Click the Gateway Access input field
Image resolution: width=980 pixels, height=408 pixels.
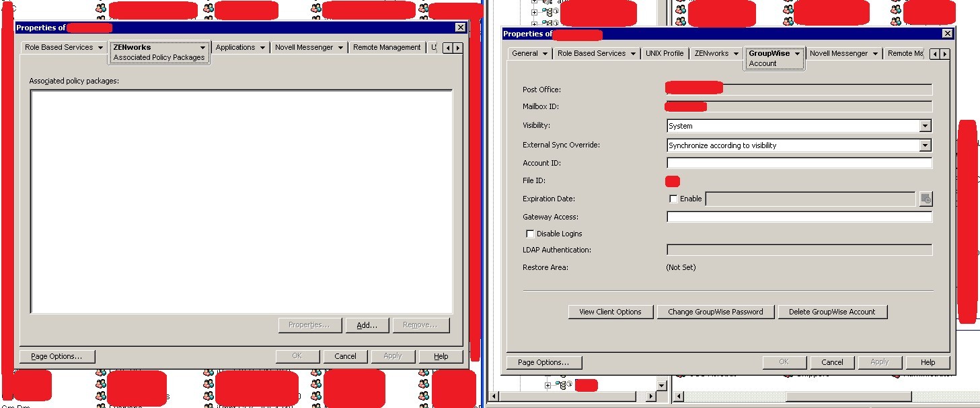tap(800, 217)
